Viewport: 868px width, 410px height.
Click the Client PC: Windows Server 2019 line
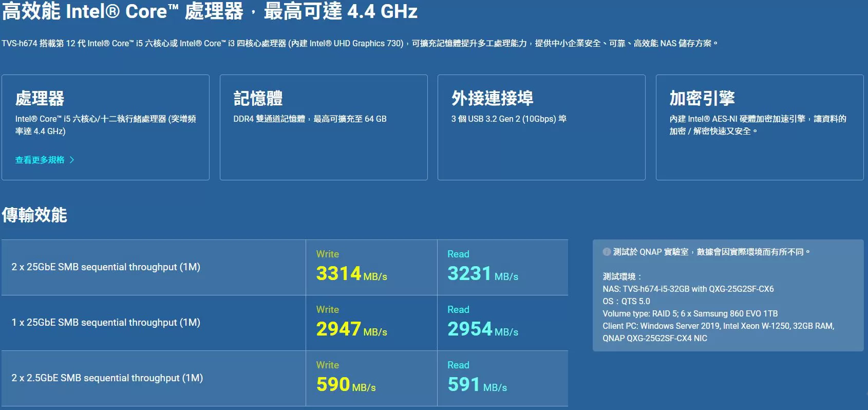pyautogui.click(x=719, y=326)
